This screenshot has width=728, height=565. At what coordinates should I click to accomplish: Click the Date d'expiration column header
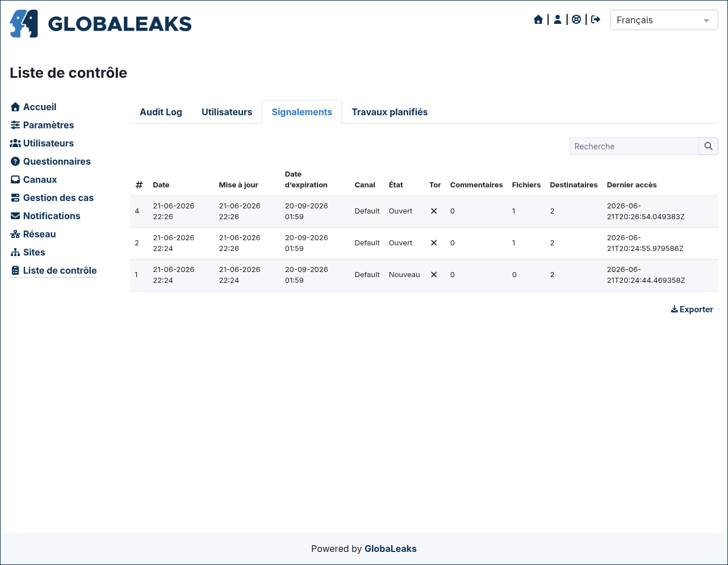[306, 179]
